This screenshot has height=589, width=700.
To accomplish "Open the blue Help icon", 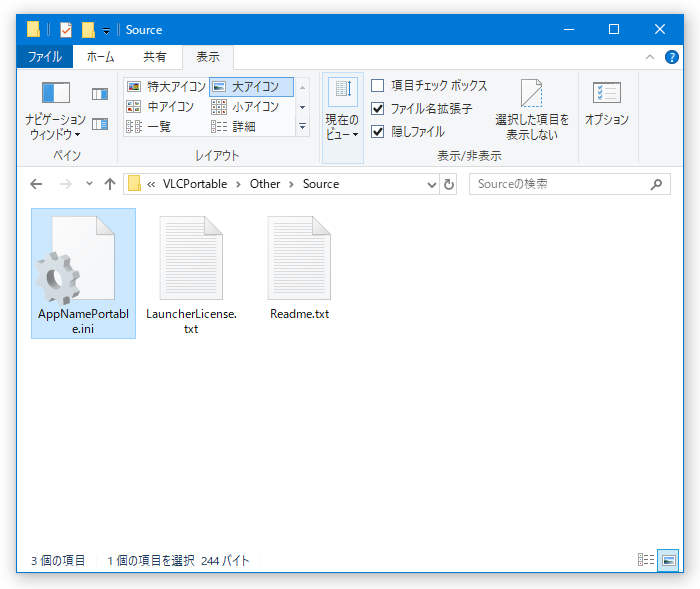I will (x=671, y=57).
